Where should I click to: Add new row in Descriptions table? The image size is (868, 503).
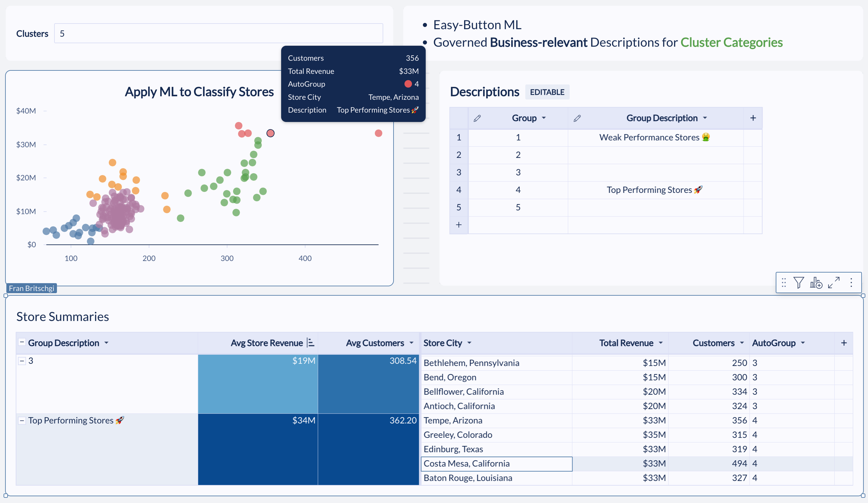pyautogui.click(x=458, y=225)
